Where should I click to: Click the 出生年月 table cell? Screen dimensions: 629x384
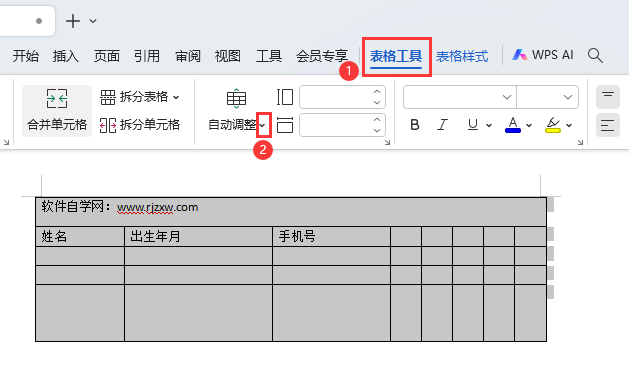pos(198,236)
